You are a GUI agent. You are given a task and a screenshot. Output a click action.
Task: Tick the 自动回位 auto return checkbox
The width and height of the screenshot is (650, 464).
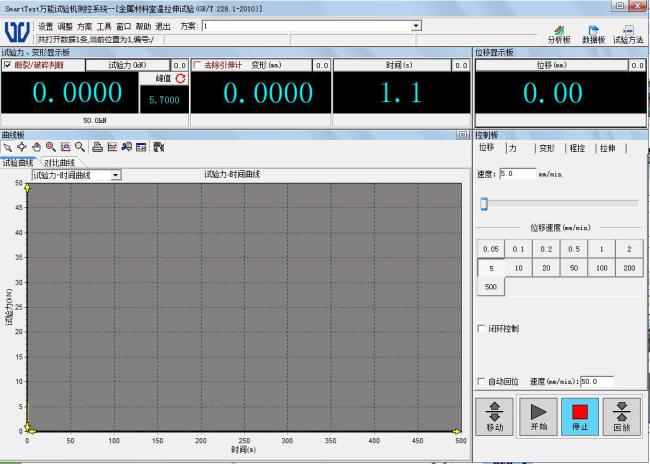pos(481,381)
